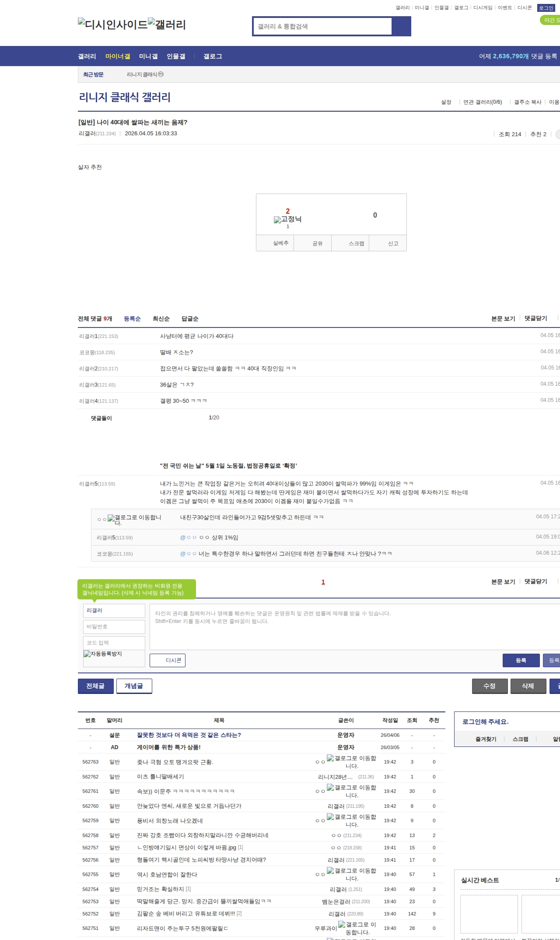This screenshot has height=940, width=560.
Task: Select the 개념글 tab below the comment form
Action: (x=134, y=686)
